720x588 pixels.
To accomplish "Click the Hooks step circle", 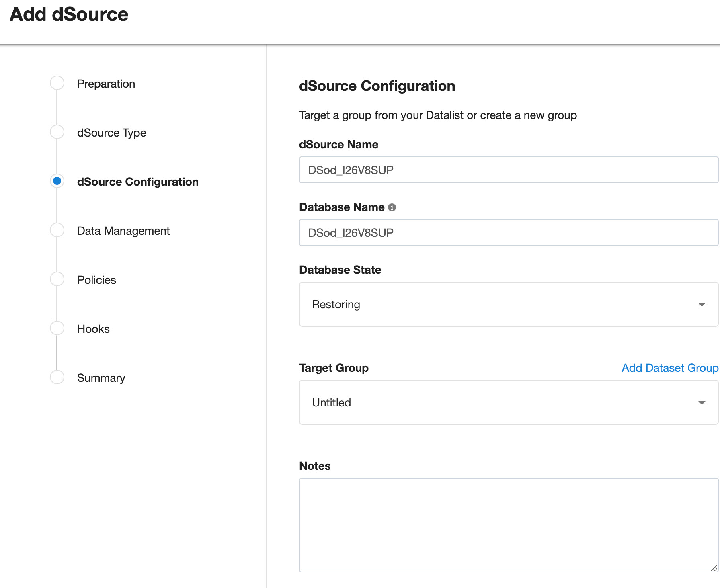I will [x=57, y=328].
